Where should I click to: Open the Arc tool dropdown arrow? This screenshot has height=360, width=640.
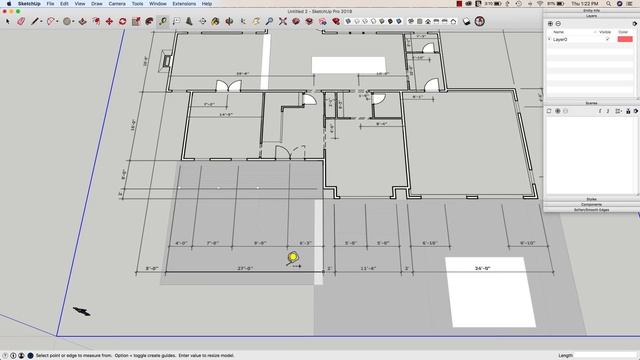[58, 22]
